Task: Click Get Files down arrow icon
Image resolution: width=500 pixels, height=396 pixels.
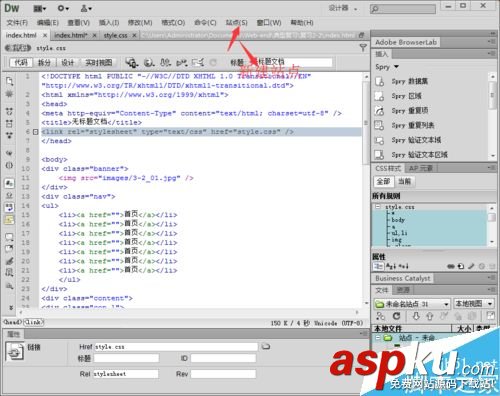Action: pyautogui.click(x=416, y=316)
